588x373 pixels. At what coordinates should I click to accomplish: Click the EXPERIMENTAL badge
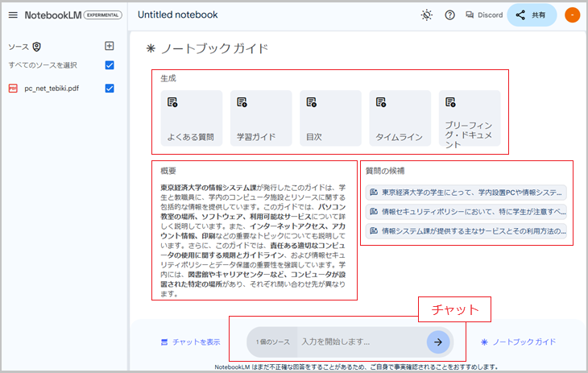click(x=103, y=15)
